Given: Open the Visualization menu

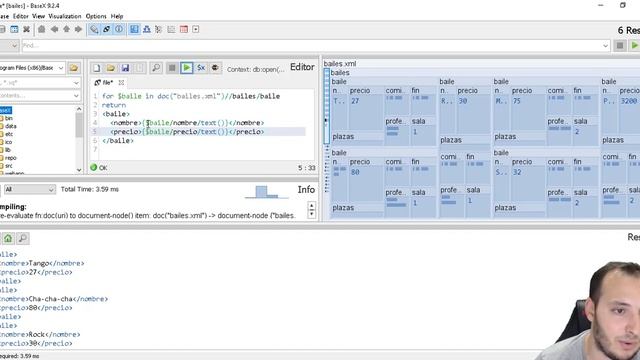Looking at the screenshot, I should coord(65,16).
